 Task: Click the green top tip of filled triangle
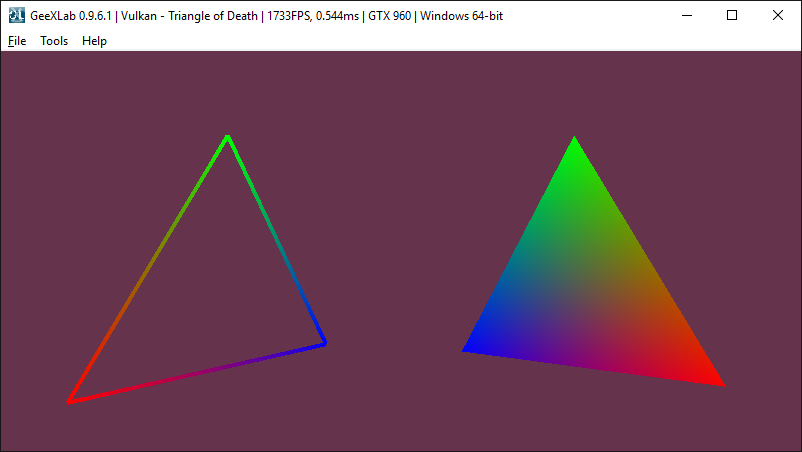574,142
